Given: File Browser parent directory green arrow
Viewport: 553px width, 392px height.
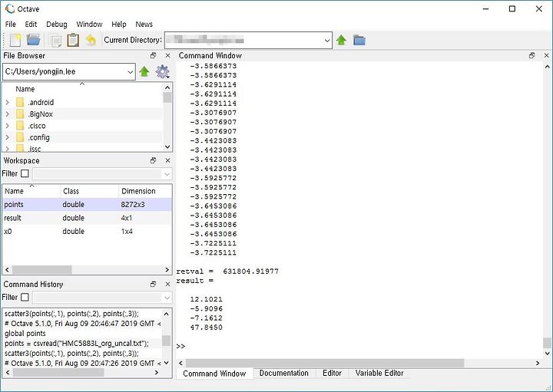Looking at the screenshot, I should pyautogui.click(x=144, y=72).
